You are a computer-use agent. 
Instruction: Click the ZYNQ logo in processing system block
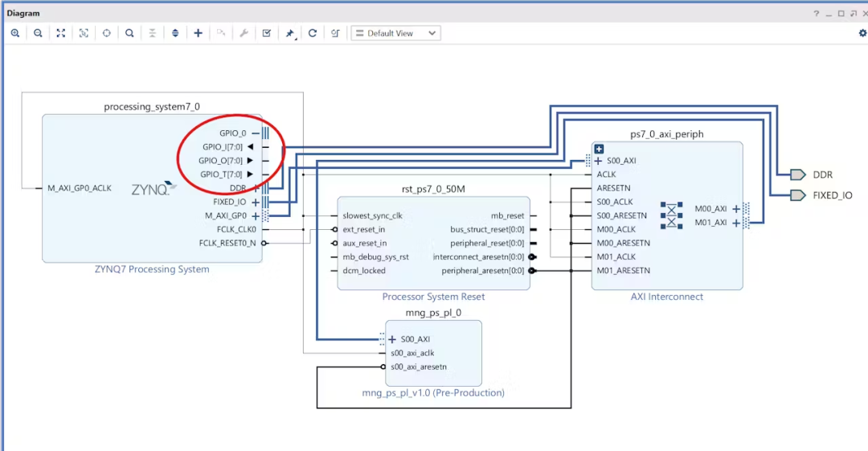(154, 188)
